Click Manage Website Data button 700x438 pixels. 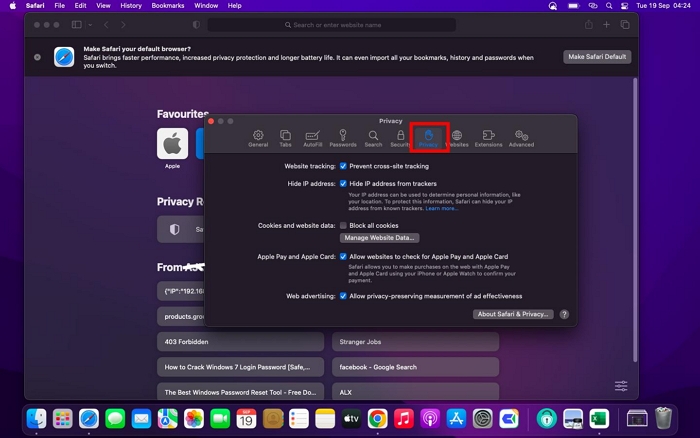379,238
